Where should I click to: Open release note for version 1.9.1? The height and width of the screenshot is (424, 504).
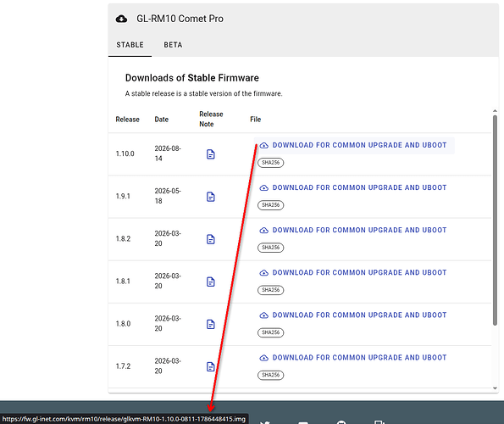211,197
